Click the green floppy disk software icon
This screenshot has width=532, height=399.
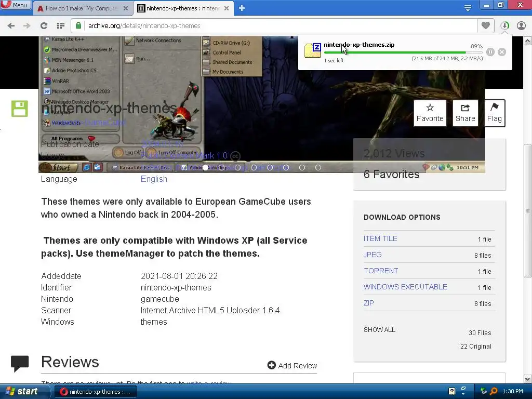[x=20, y=109]
